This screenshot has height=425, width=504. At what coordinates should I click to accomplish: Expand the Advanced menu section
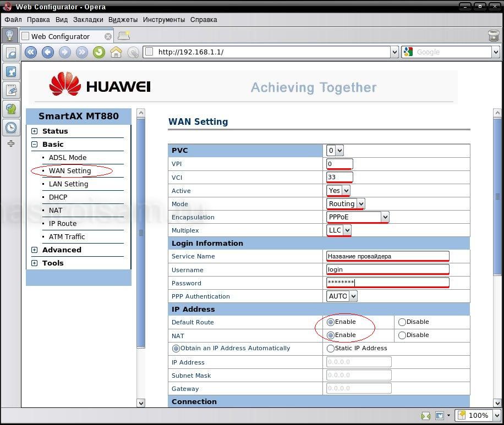pos(35,250)
